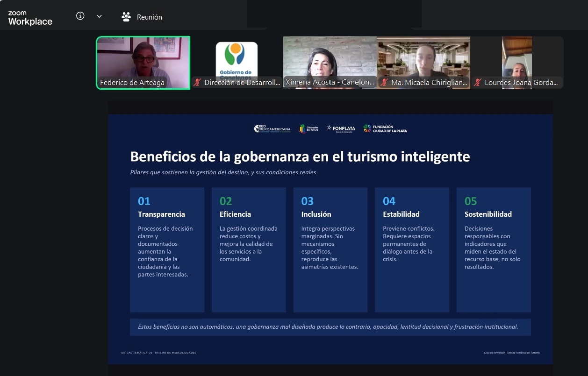Click the '05' number on Sostenibilidad card
This screenshot has width=588, height=376.
[x=471, y=201]
